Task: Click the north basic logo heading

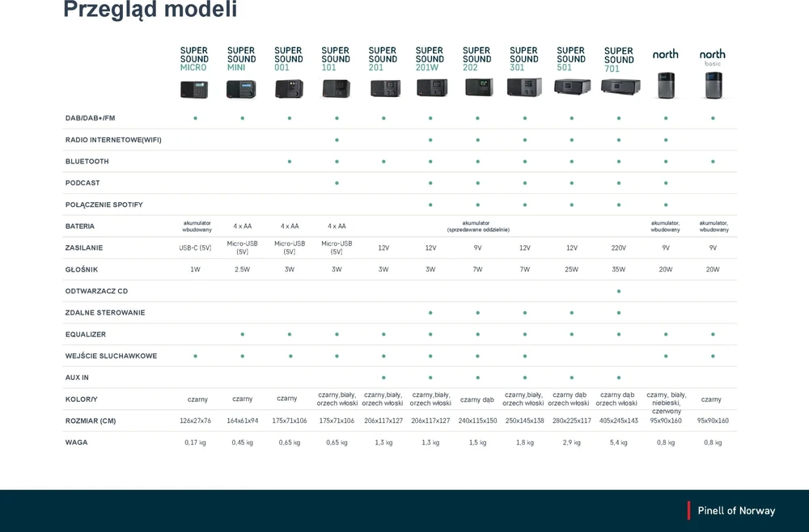Action: click(x=713, y=57)
